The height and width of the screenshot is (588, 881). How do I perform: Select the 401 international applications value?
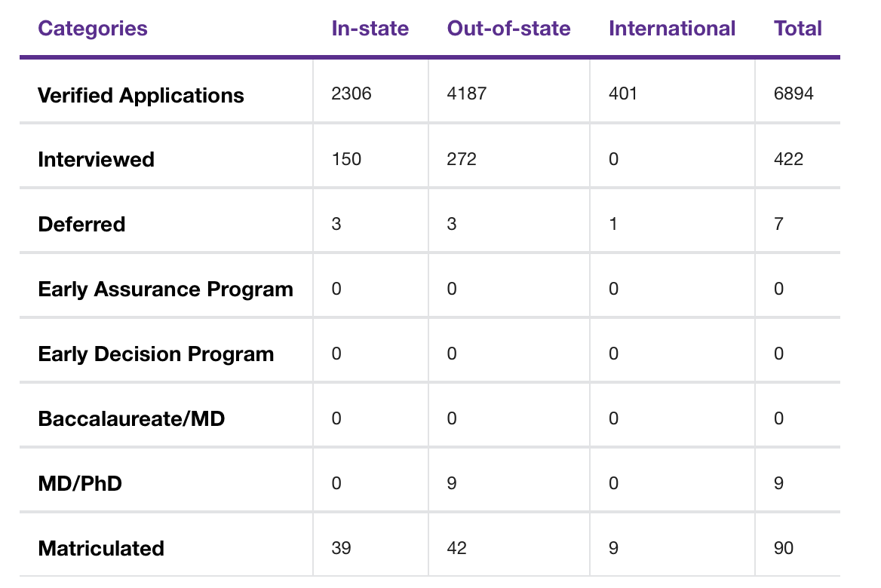(623, 95)
